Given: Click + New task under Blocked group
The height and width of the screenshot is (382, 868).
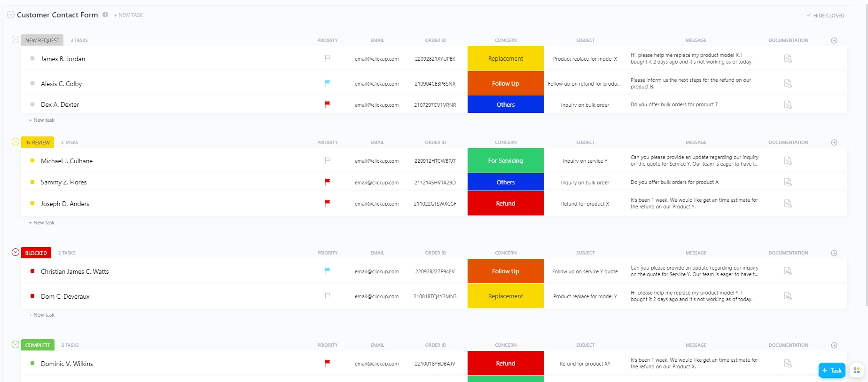Looking at the screenshot, I should [42, 315].
